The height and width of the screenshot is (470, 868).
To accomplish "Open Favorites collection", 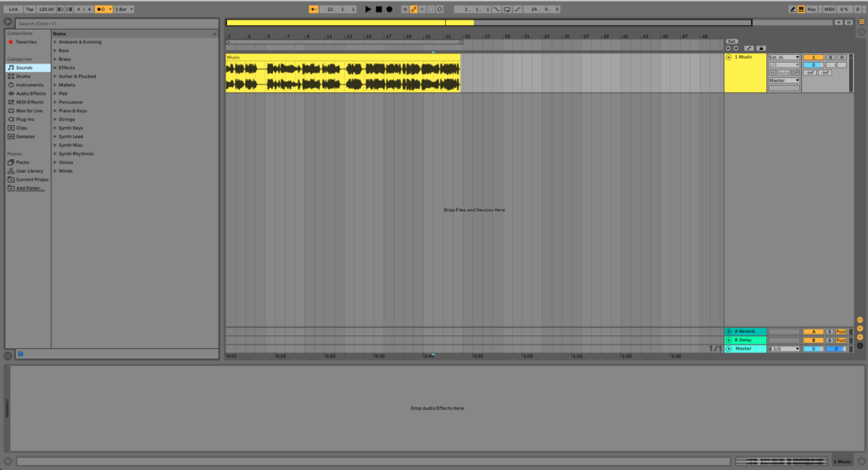I will click(x=26, y=42).
